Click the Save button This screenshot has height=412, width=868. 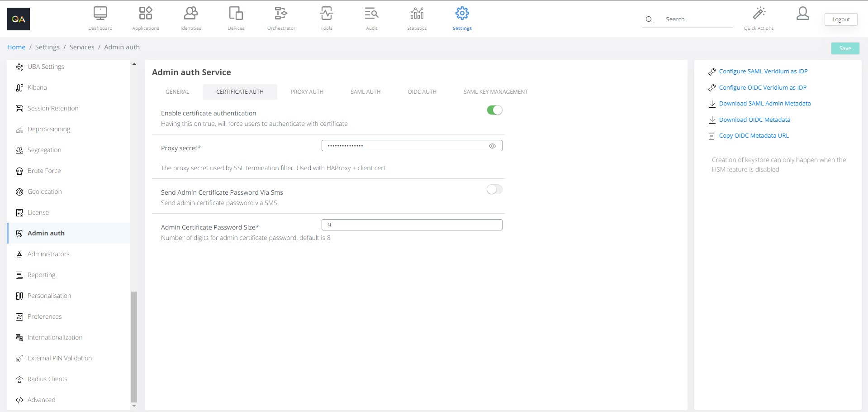(845, 48)
